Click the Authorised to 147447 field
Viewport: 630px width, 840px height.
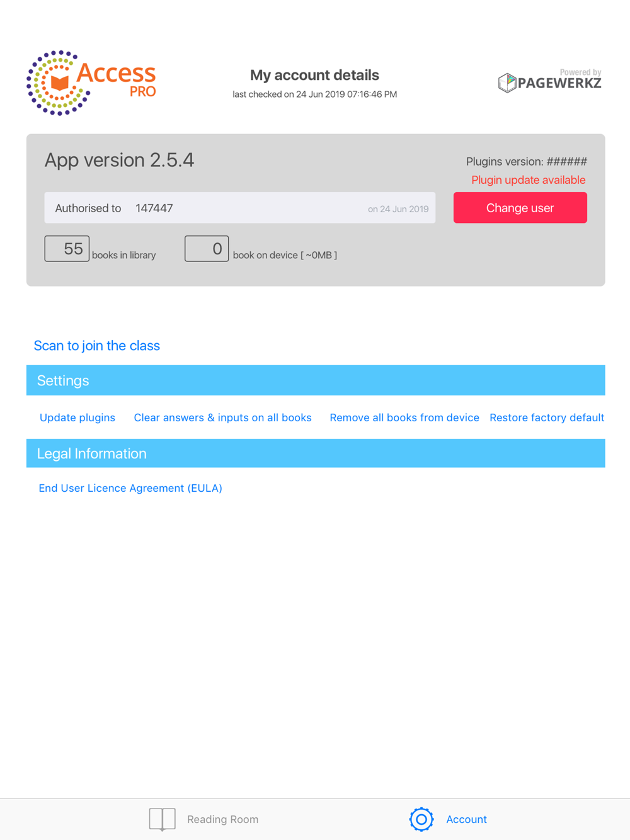point(240,208)
